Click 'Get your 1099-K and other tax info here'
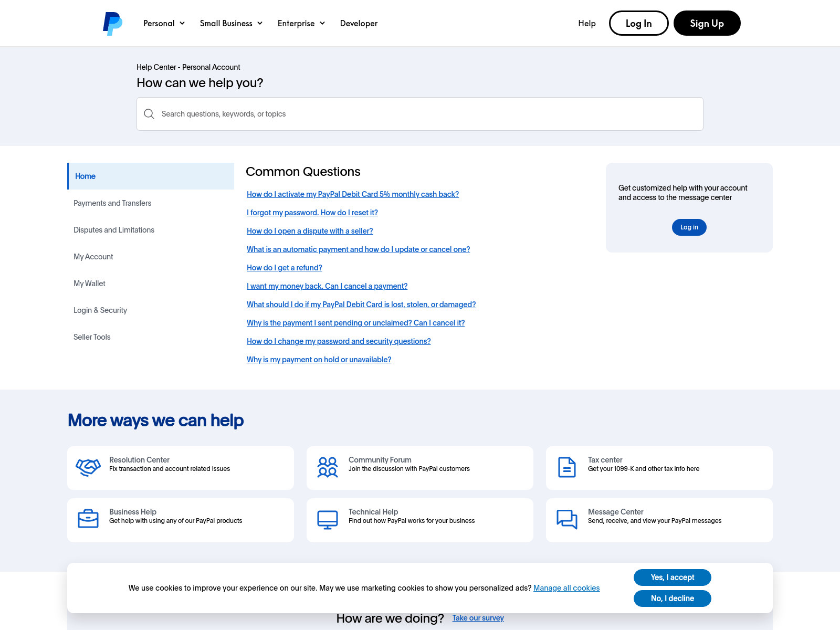The image size is (840, 630). (644, 469)
